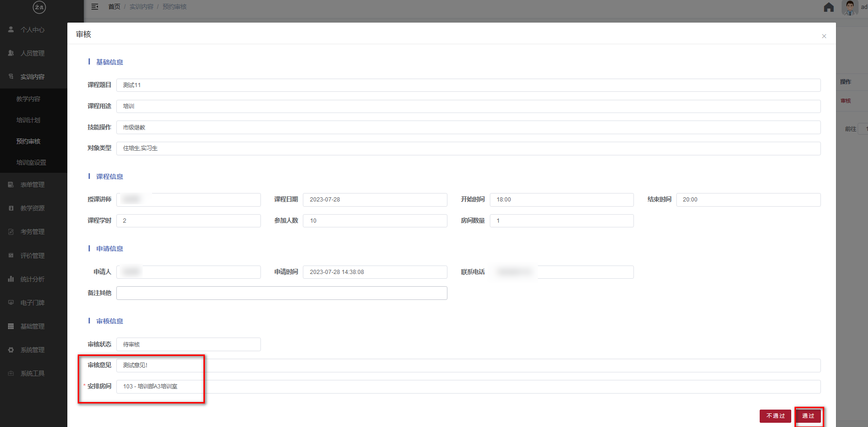This screenshot has height=427, width=868.
Task: Toggle the sidebar collapse hamburger icon
Action: [95, 7]
